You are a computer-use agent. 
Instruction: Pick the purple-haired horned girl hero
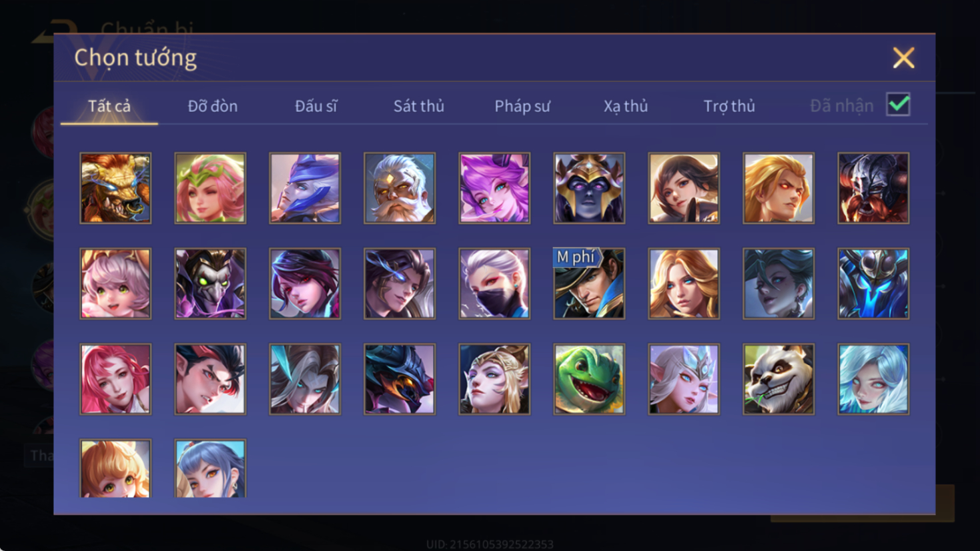tap(494, 188)
